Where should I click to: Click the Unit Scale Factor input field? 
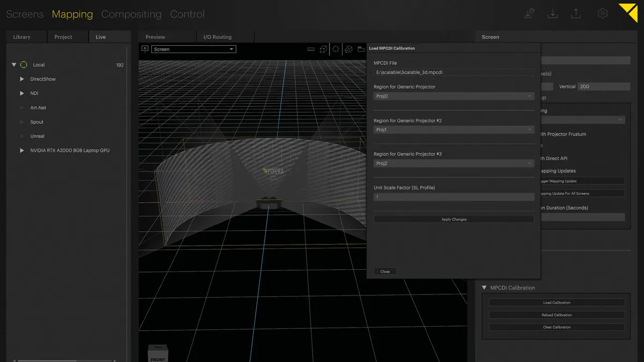pyautogui.click(x=454, y=197)
